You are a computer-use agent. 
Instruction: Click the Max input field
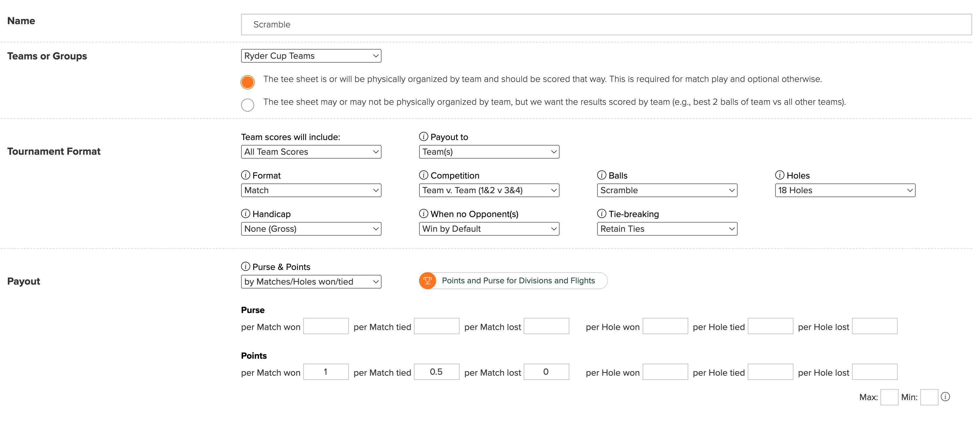point(890,397)
